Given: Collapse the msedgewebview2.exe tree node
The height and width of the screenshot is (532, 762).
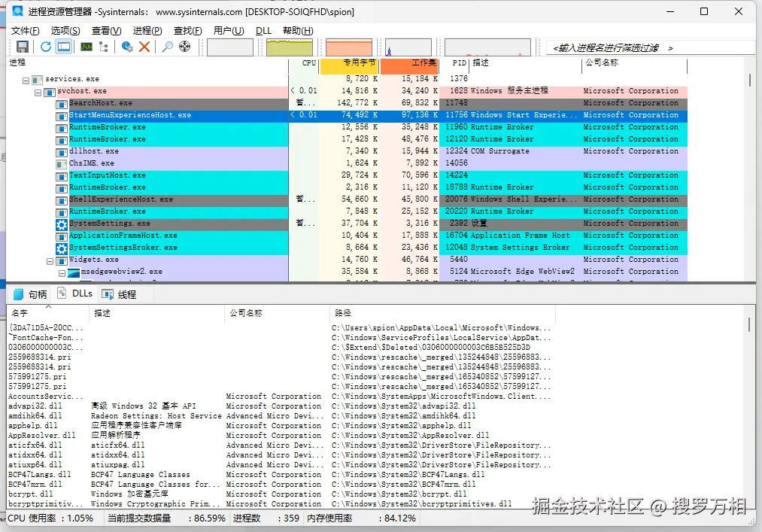Looking at the screenshot, I should [62, 273].
